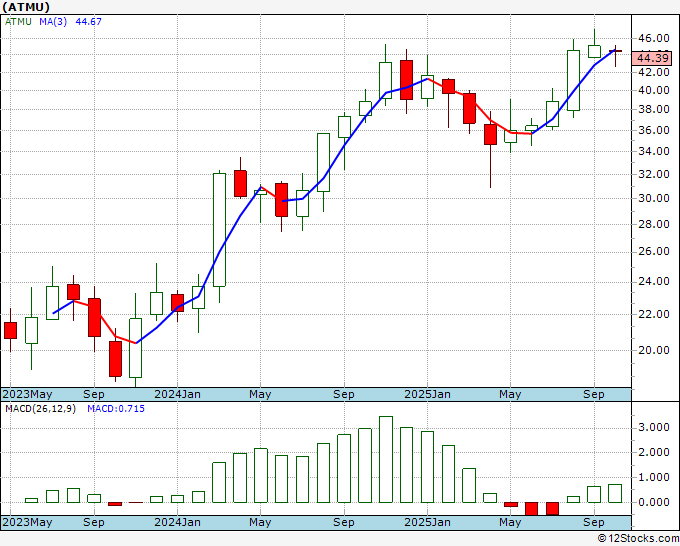Click the 26.00 price axis label

(x=654, y=252)
